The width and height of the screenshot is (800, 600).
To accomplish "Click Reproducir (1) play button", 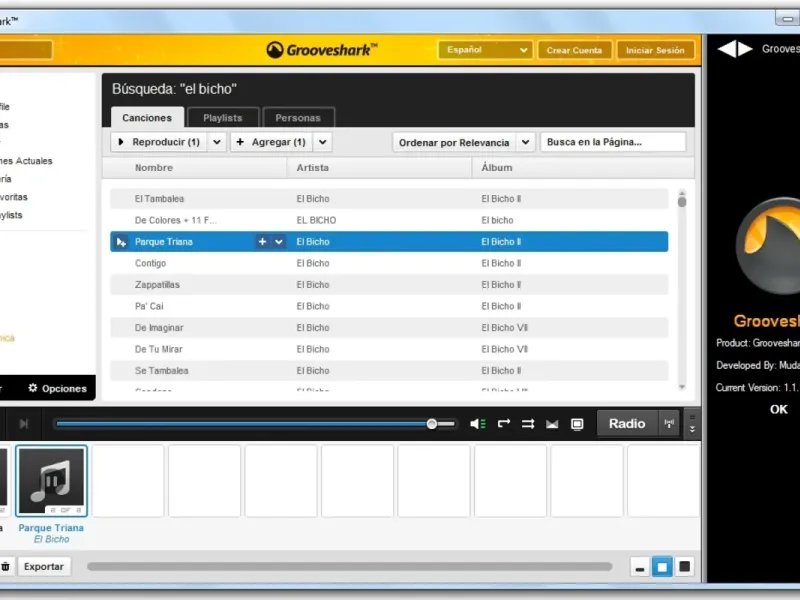I will [x=159, y=142].
